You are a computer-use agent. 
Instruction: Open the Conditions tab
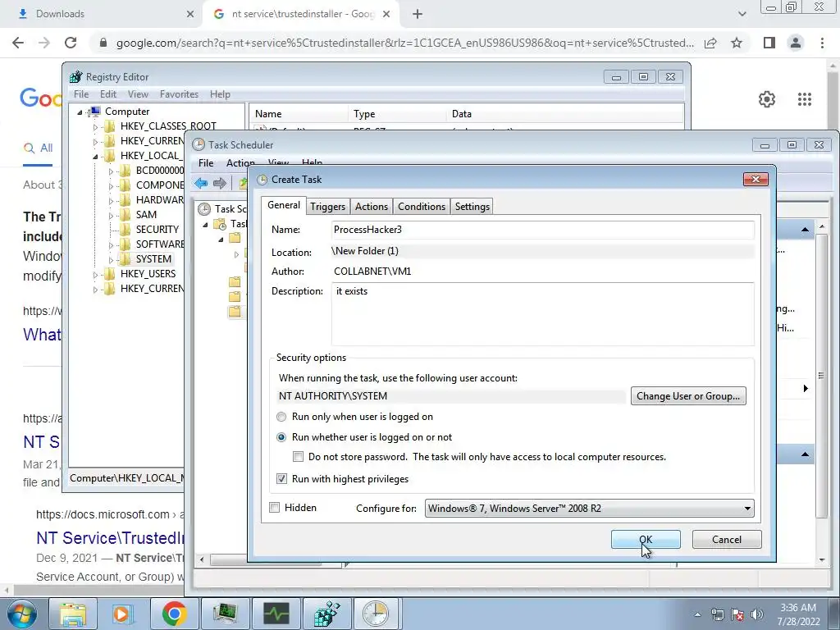pyautogui.click(x=422, y=207)
